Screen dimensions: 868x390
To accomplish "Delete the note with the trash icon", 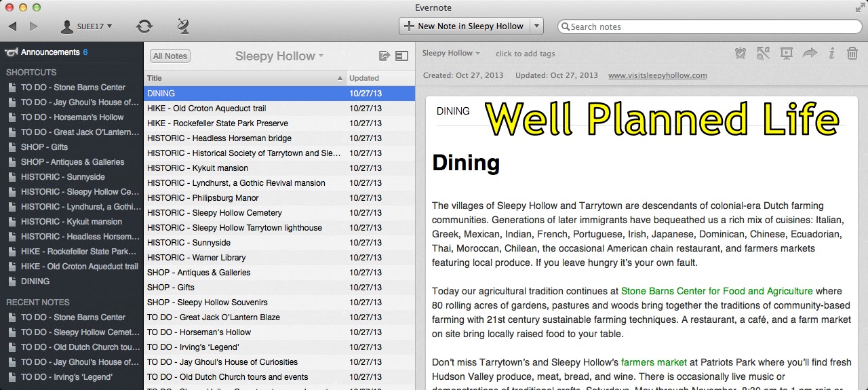I will click(x=852, y=53).
